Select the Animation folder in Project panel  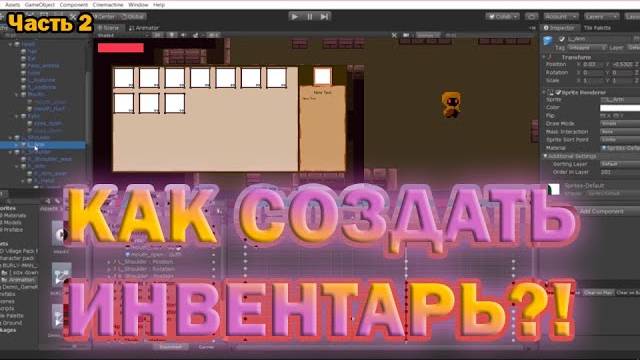pyautogui.click(x=19, y=280)
